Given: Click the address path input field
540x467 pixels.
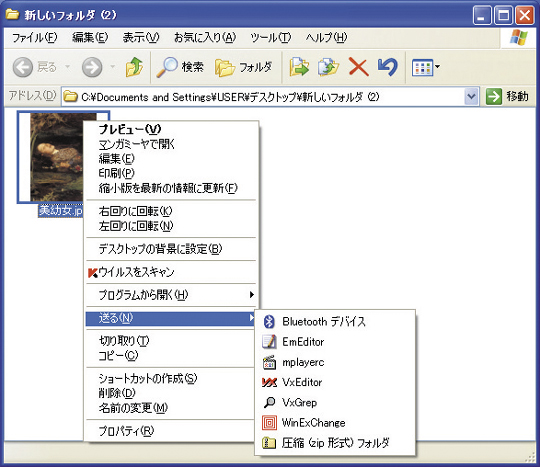Looking at the screenshot, I should tap(263, 97).
